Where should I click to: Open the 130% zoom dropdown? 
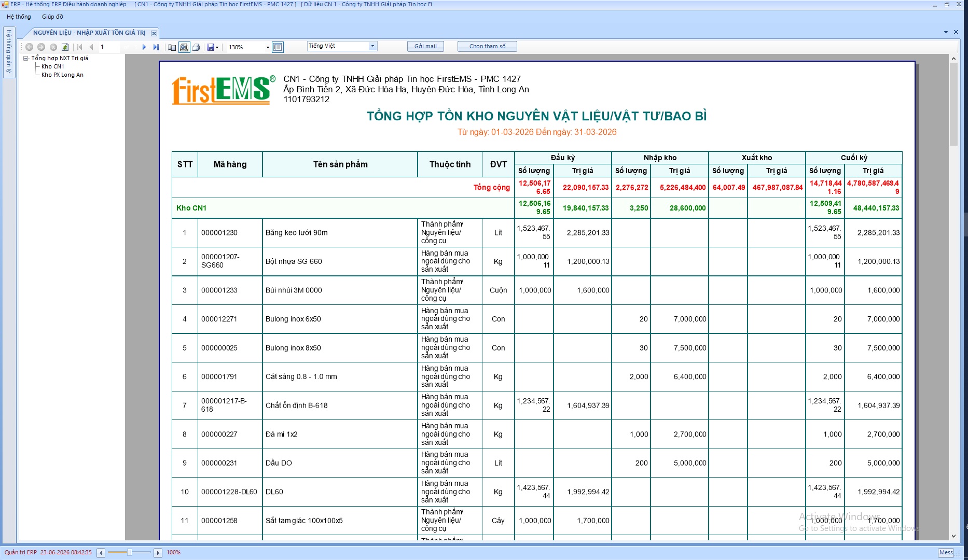tap(268, 47)
